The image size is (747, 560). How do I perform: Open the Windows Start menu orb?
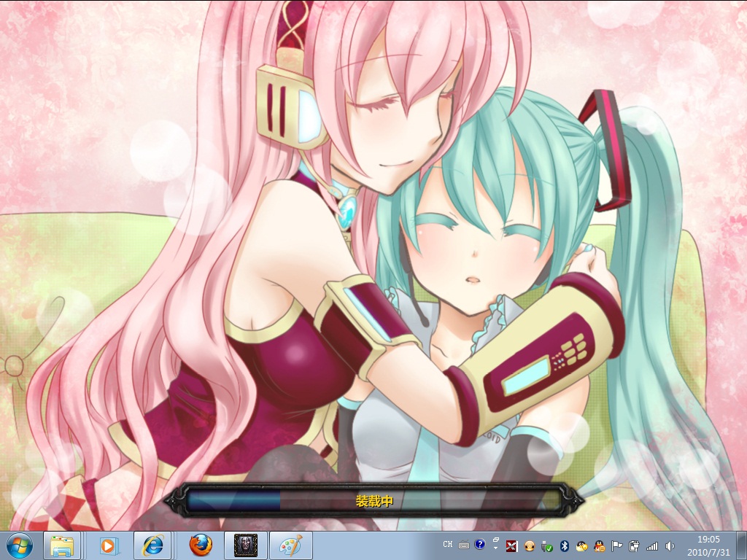19,545
